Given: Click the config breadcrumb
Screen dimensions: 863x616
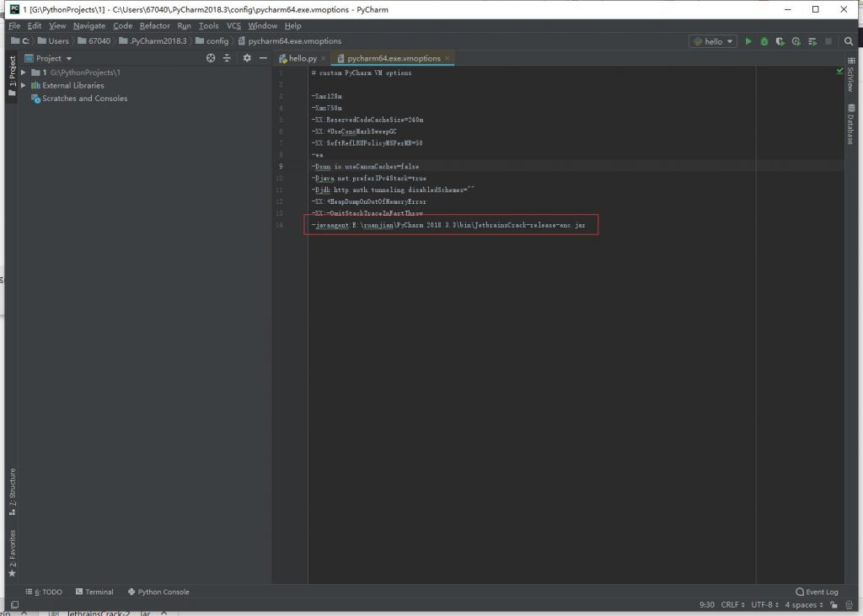Looking at the screenshot, I should 212,41.
